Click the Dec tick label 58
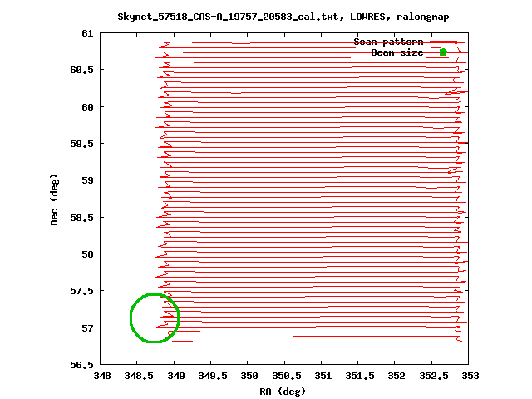The height and width of the screenshot is (399, 532). (87, 254)
